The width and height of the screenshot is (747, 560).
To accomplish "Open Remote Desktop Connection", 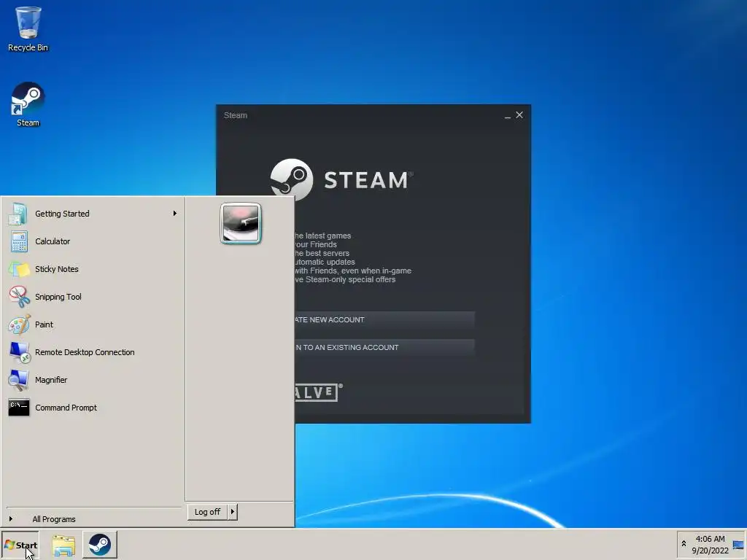I will (x=93, y=352).
